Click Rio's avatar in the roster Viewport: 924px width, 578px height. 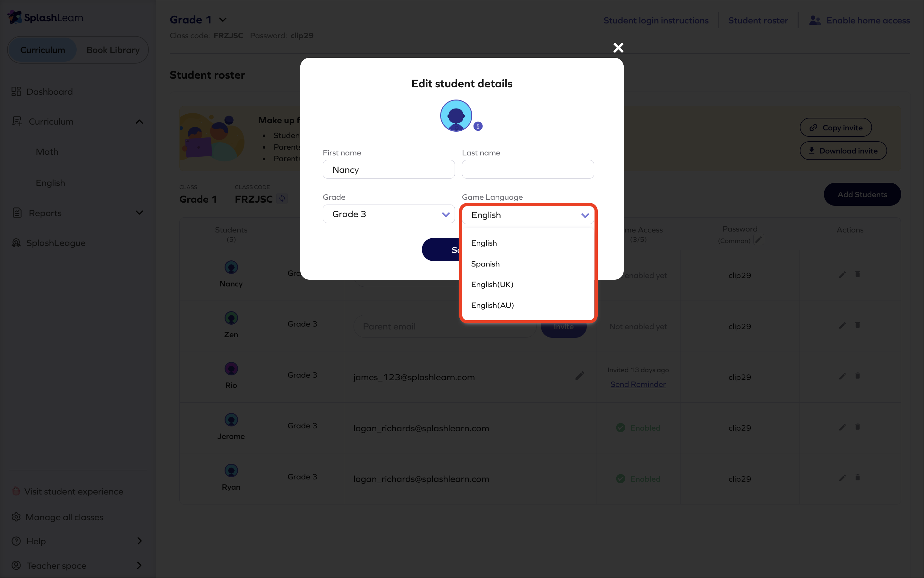point(231,369)
